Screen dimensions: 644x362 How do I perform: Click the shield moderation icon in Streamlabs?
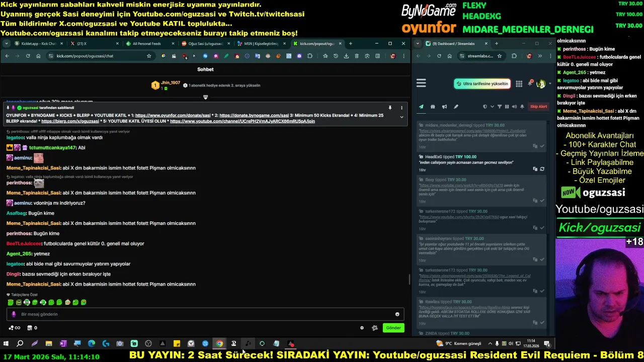click(x=485, y=107)
